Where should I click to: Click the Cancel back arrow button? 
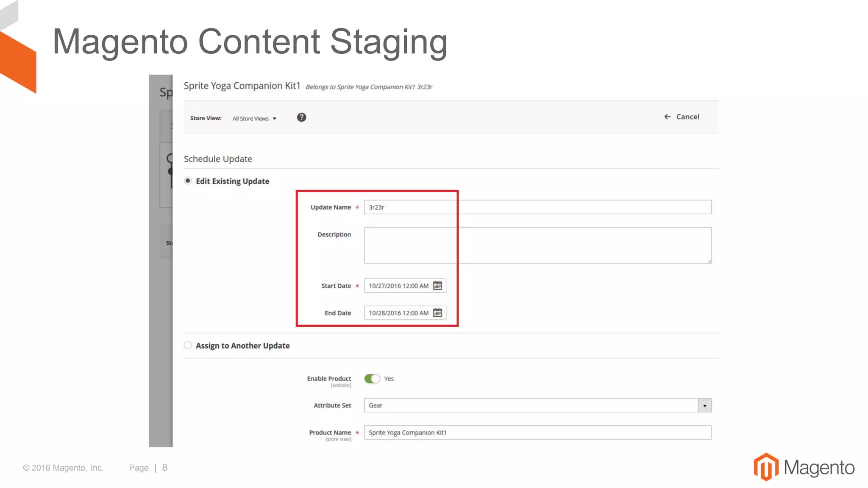point(682,116)
